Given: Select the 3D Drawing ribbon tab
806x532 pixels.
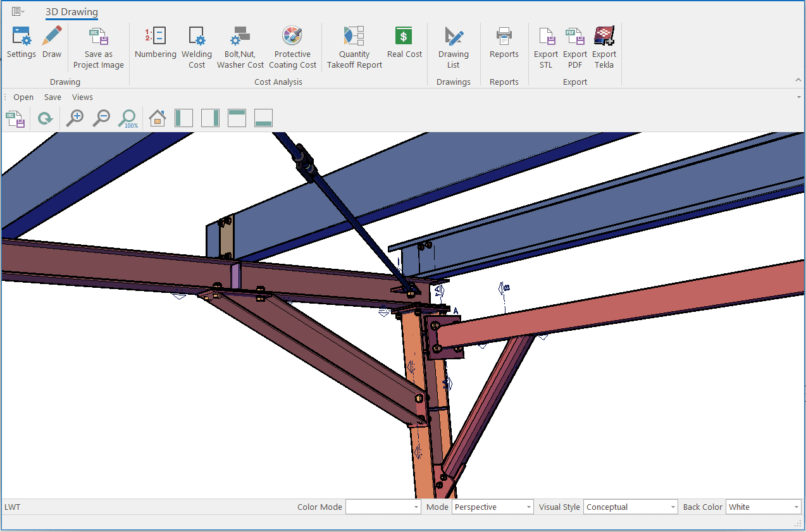Looking at the screenshot, I should 71,12.
